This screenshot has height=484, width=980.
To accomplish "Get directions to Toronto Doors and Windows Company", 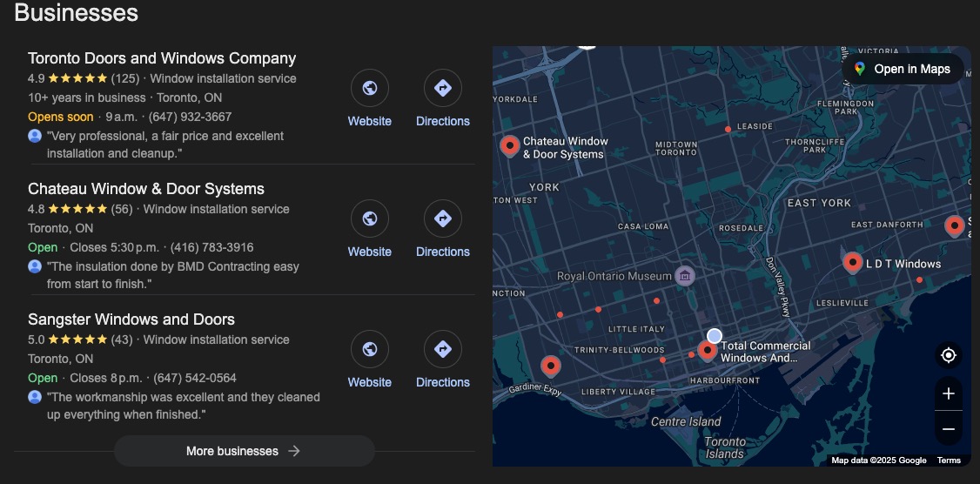I will pos(442,88).
